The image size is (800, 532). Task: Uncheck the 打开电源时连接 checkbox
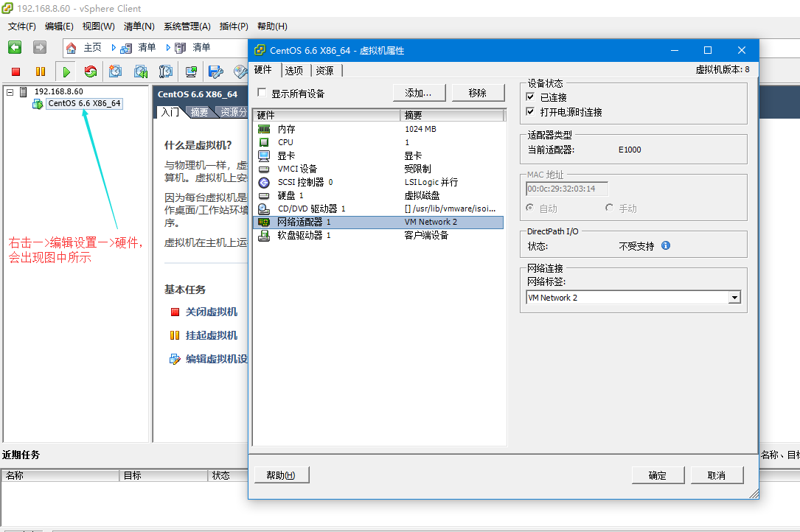coord(531,112)
